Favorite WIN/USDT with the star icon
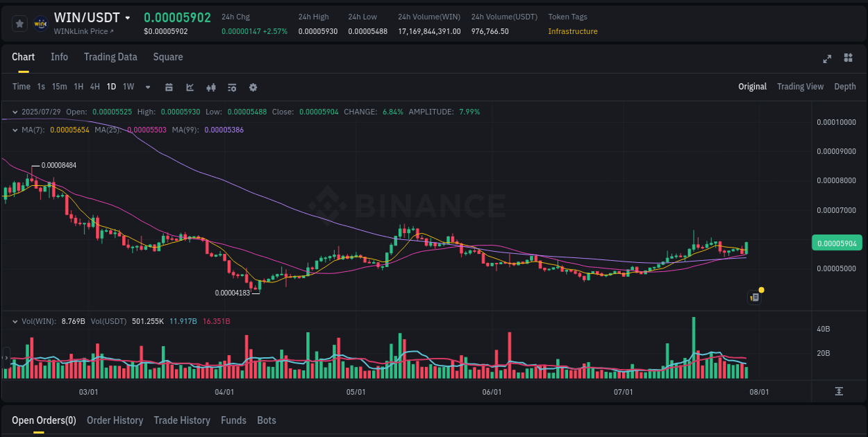 19,23
